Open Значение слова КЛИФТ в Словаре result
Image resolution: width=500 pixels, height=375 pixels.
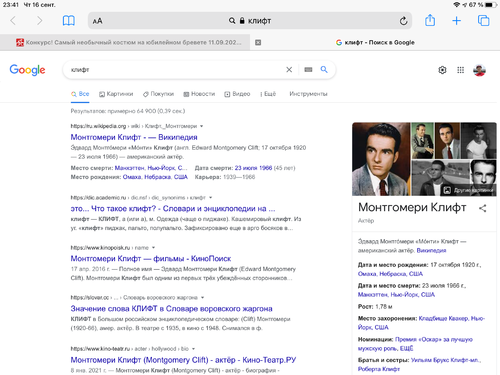click(x=171, y=309)
